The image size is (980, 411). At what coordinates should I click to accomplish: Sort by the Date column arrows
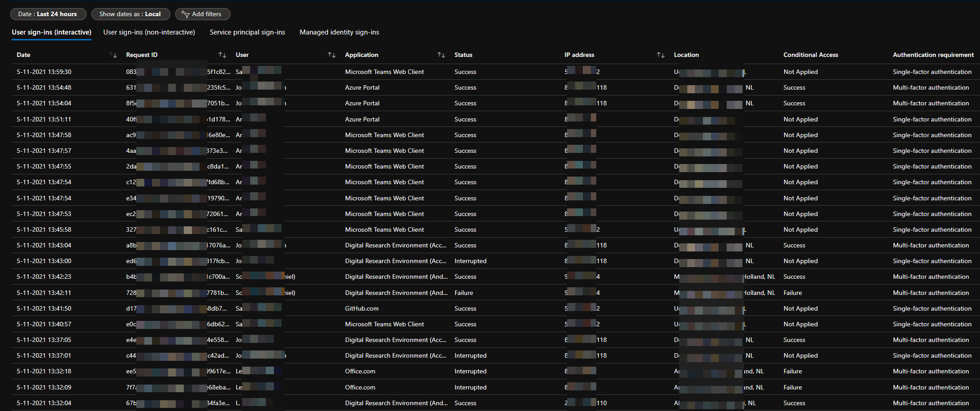[113, 55]
